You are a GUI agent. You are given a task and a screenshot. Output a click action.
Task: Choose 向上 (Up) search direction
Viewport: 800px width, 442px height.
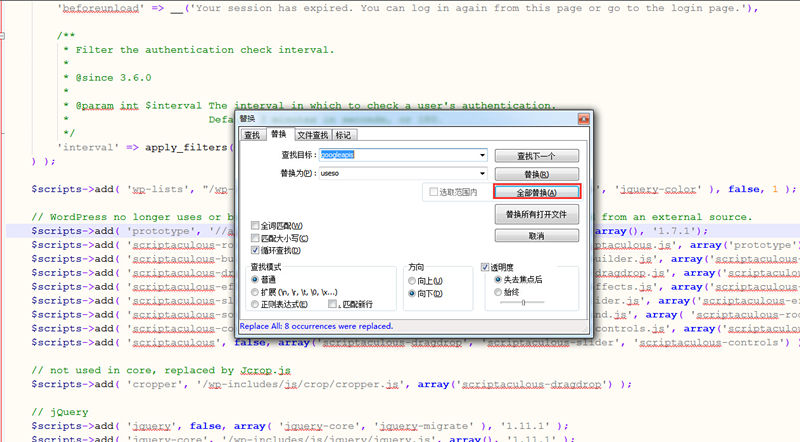(413, 281)
